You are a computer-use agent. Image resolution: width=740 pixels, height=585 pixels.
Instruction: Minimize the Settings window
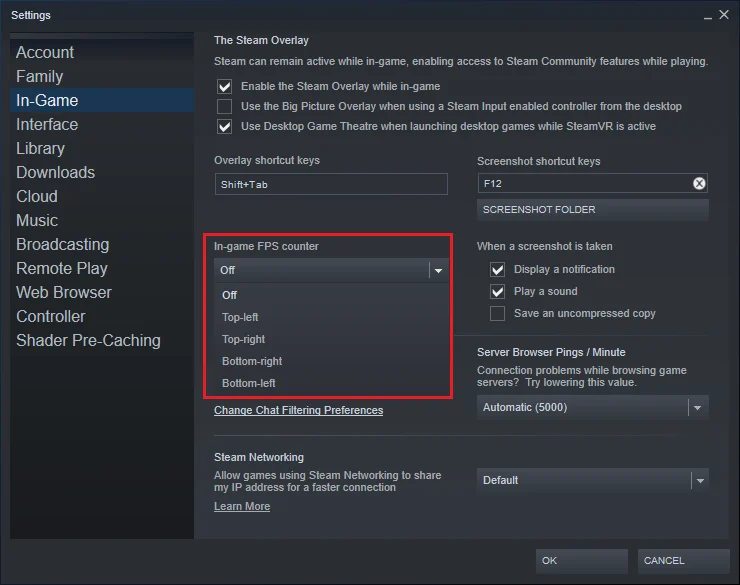click(x=707, y=16)
